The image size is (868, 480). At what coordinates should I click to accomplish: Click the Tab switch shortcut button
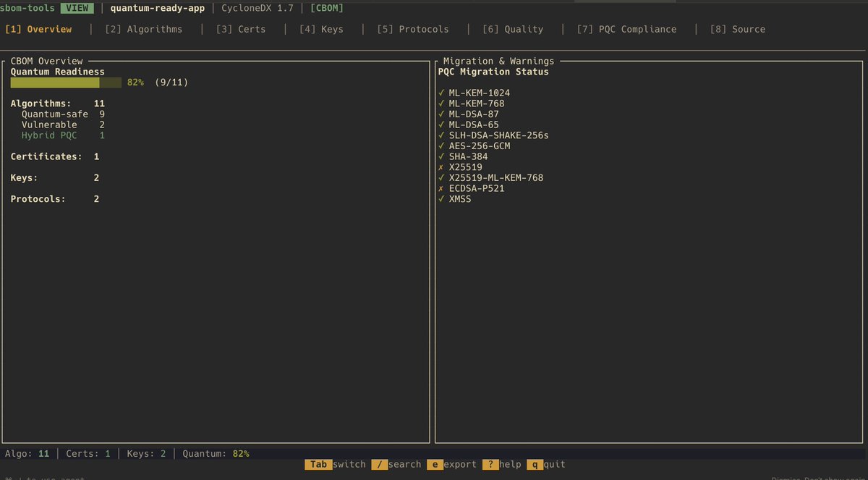click(336, 464)
